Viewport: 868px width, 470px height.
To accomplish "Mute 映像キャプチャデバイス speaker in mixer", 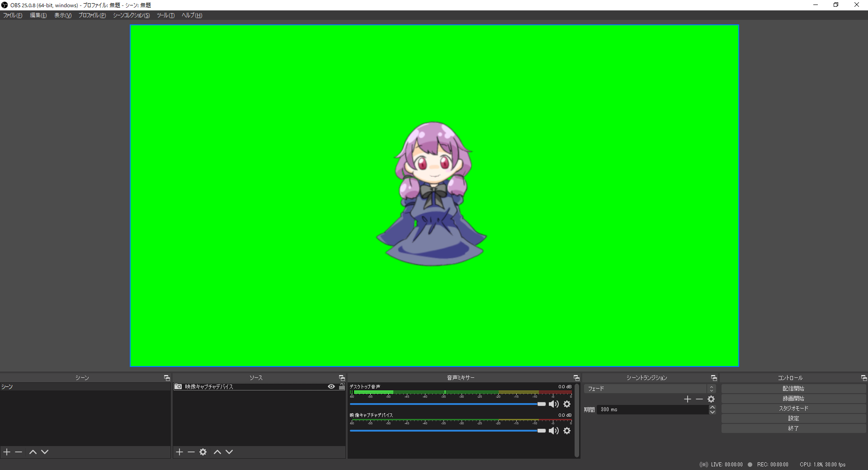I will pyautogui.click(x=553, y=431).
